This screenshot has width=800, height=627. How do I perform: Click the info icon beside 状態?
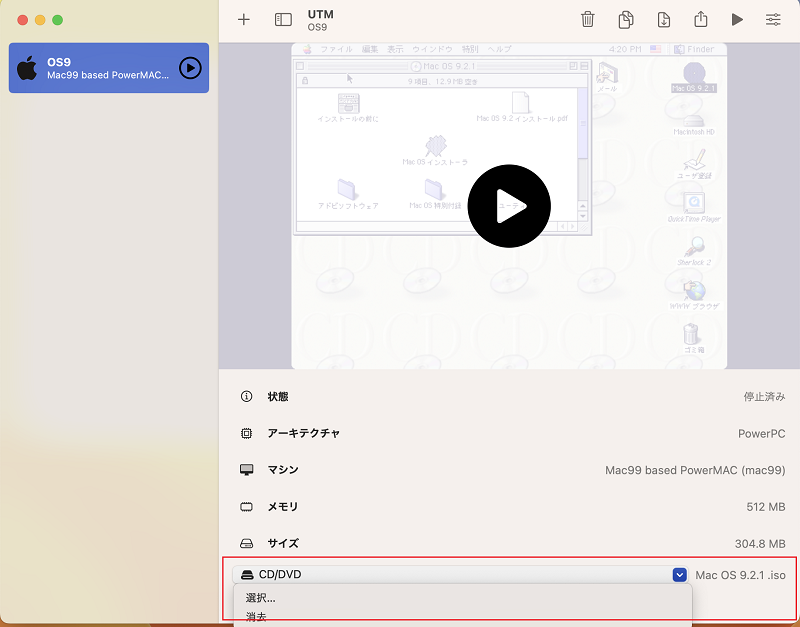tap(246, 396)
